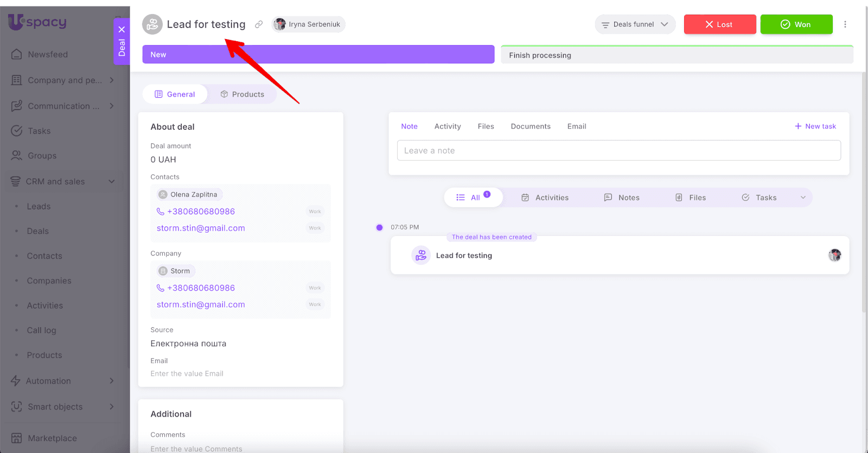Open the Deals funnel dropdown

coord(635,24)
